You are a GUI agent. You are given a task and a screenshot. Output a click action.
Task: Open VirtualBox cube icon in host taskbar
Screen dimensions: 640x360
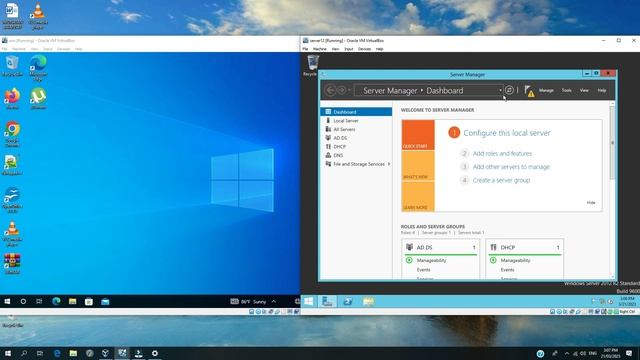tap(105, 353)
